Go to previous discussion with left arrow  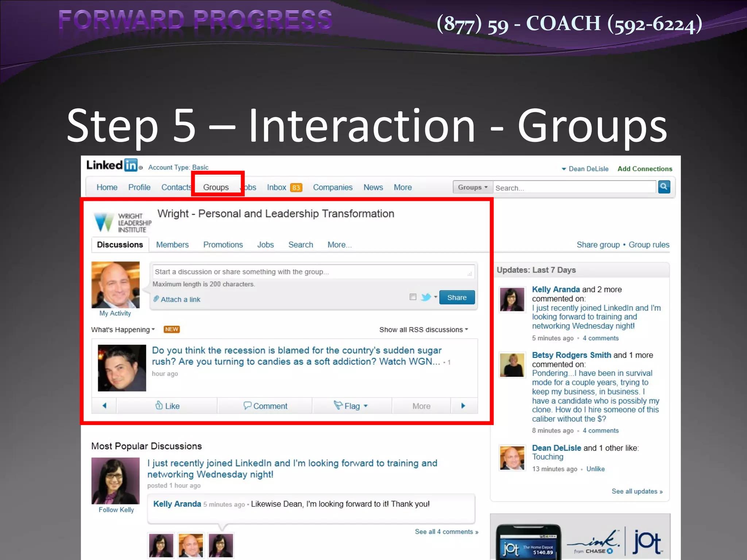(104, 406)
